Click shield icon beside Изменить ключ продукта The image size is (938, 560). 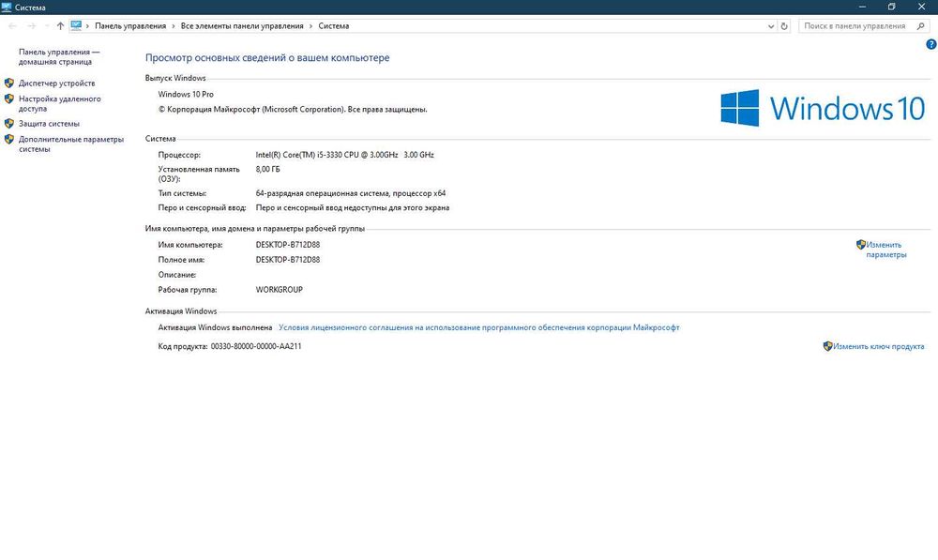coord(828,346)
